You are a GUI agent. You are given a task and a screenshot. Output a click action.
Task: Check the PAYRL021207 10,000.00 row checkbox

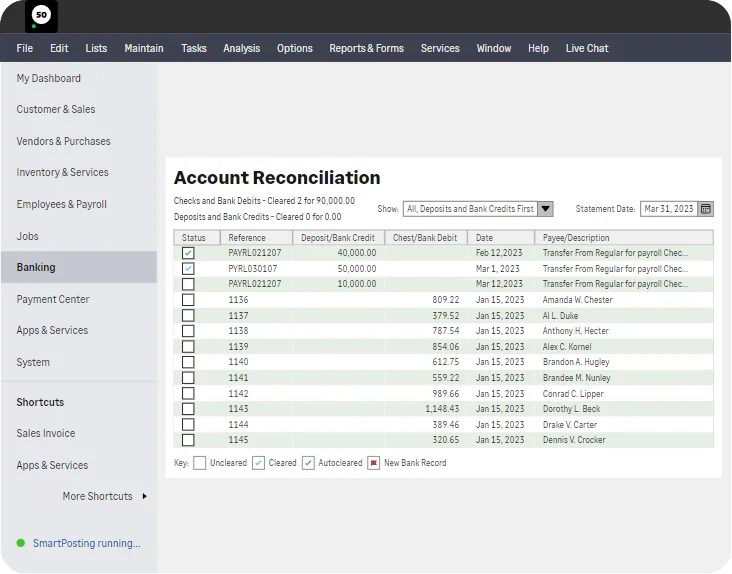188,284
